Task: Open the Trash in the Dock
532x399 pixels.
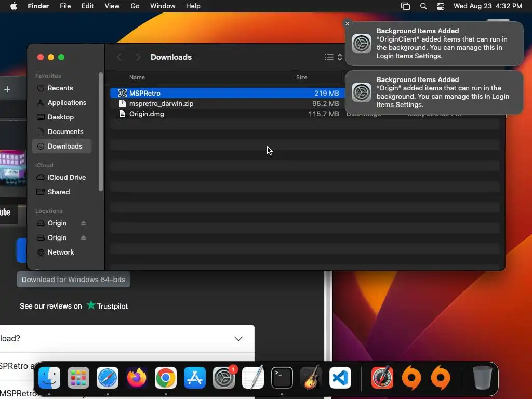Action: (483, 378)
